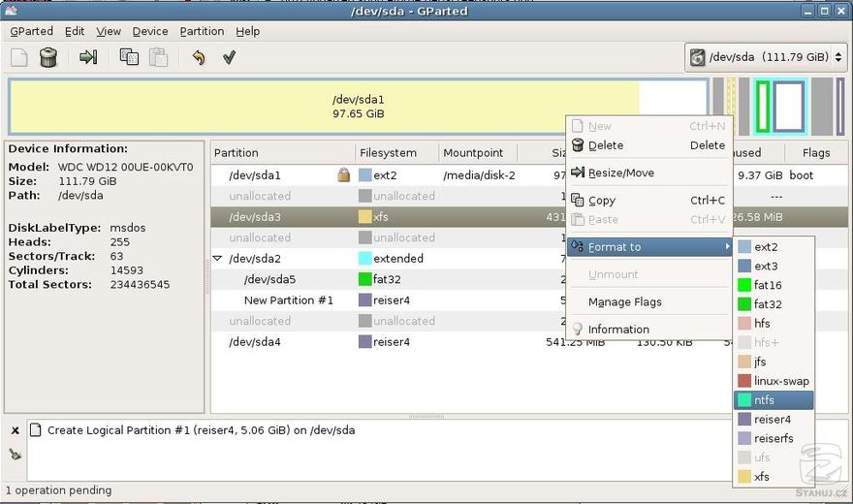Click the Delete partition trash icon in toolbar
This screenshot has width=853, height=504.
[48, 58]
